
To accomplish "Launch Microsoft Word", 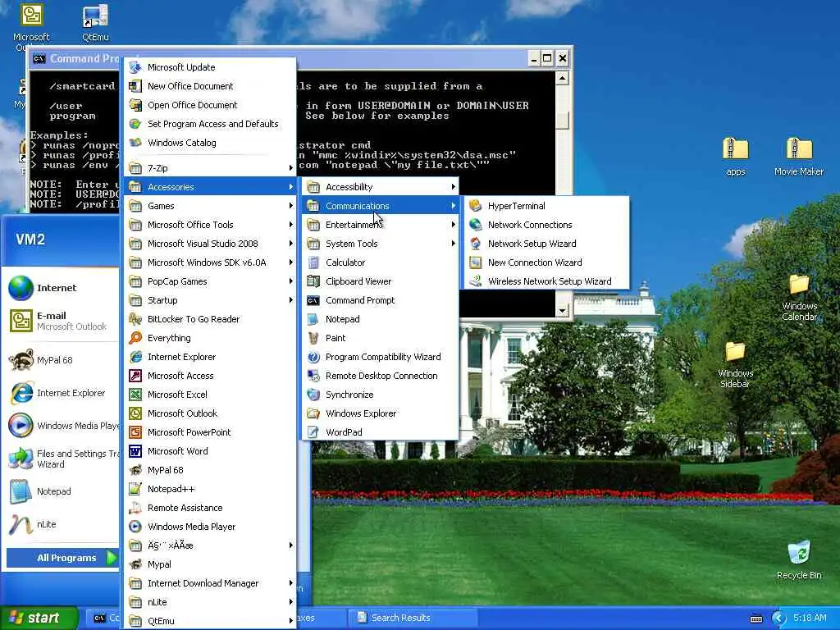I will [x=210, y=451].
